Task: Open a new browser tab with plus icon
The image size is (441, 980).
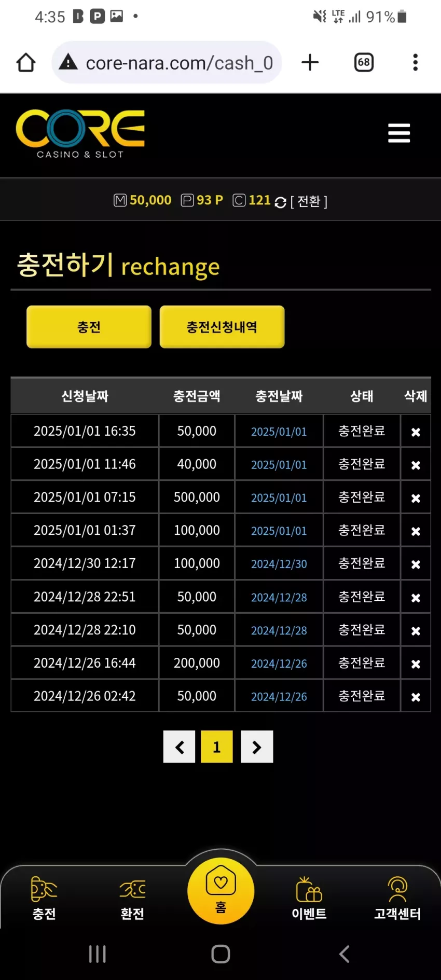Action: click(310, 63)
